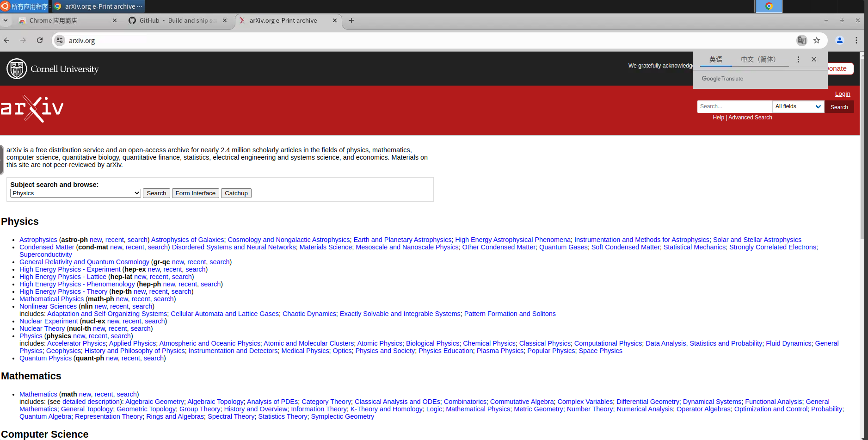
Task: Close the Google Translate popup
Action: [814, 59]
